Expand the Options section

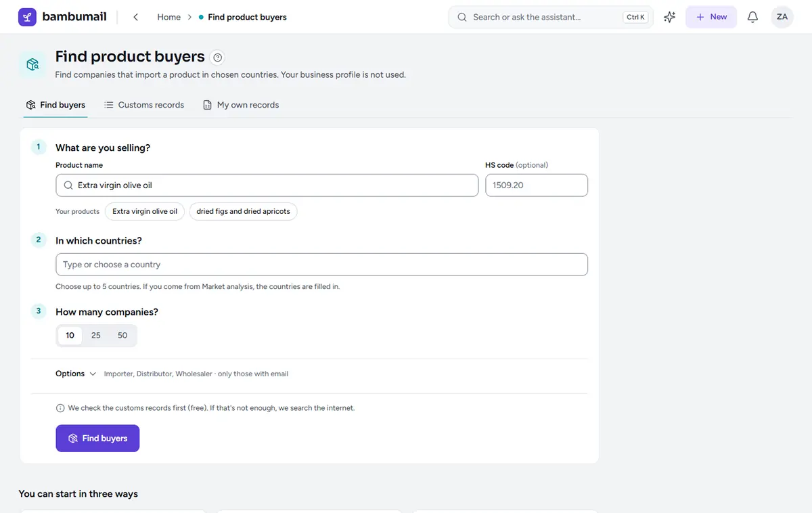tap(76, 374)
